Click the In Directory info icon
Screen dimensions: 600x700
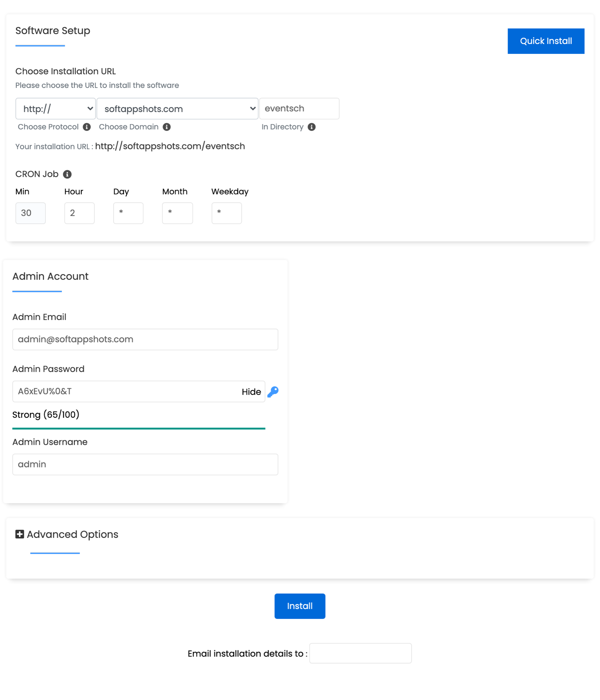click(x=312, y=127)
